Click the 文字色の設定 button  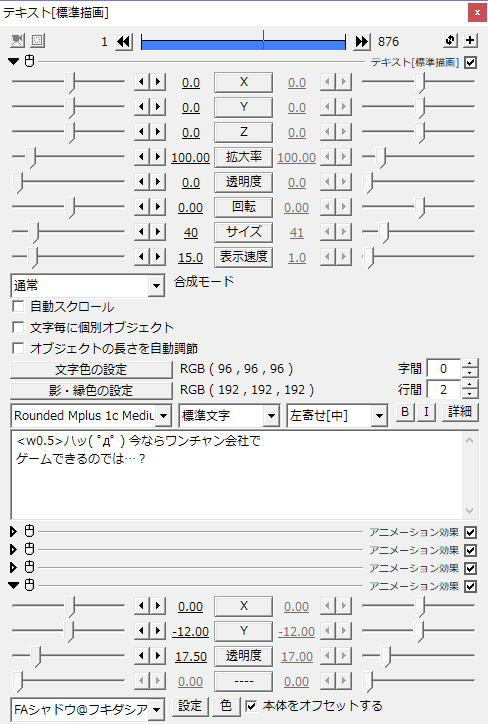91,369
